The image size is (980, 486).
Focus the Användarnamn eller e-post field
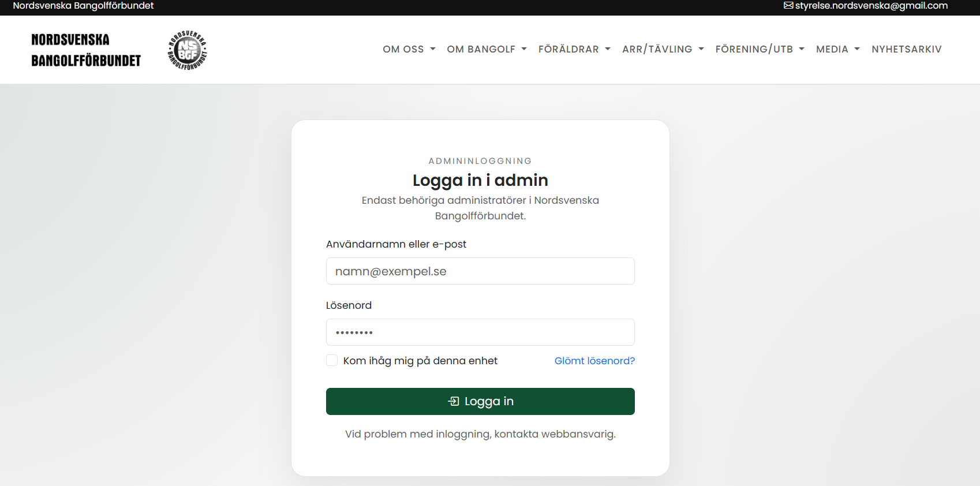(x=480, y=271)
